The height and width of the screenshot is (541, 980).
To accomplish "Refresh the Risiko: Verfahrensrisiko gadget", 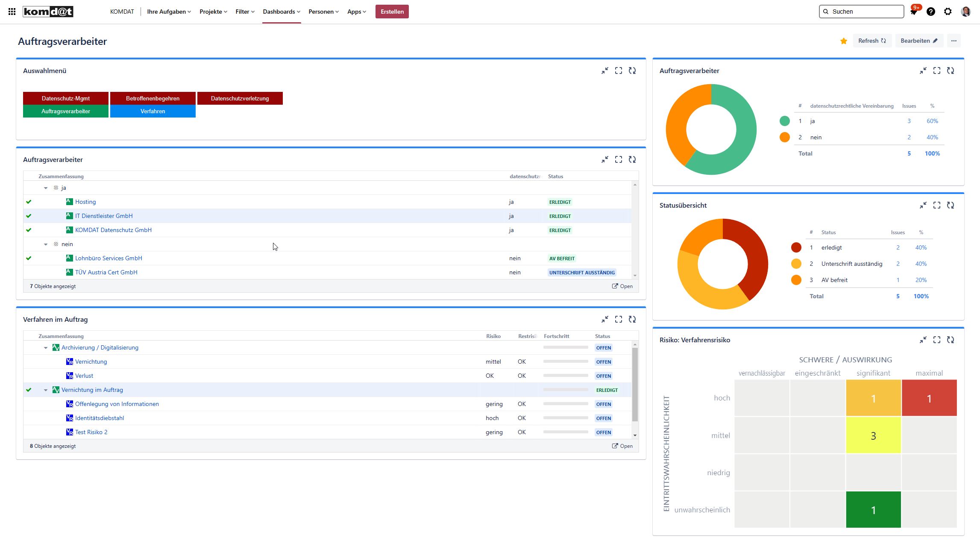I will point(950,340).
